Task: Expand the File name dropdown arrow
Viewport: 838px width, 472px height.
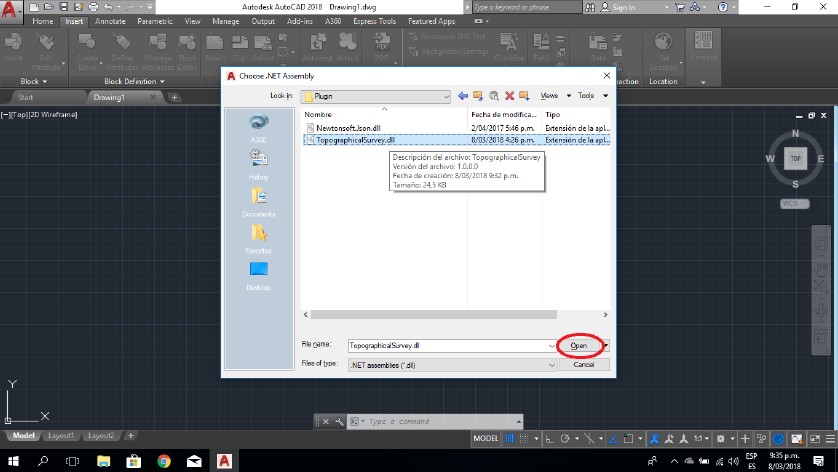Action: tap(552, 346)
